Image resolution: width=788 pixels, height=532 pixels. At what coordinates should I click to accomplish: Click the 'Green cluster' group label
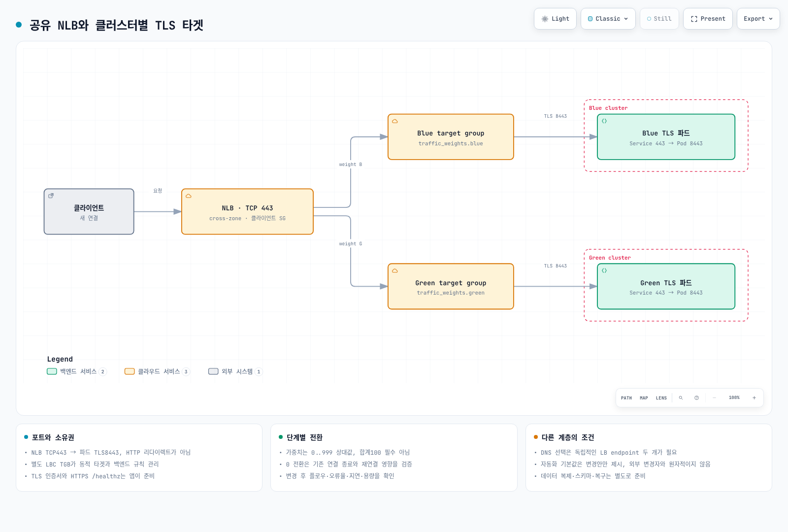coord(610,258)
